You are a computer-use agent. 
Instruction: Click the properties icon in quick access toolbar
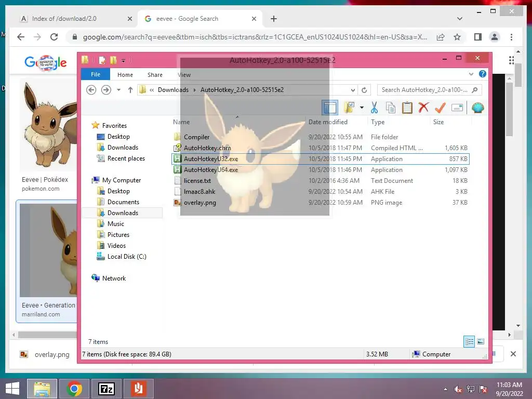coord(102,60)
